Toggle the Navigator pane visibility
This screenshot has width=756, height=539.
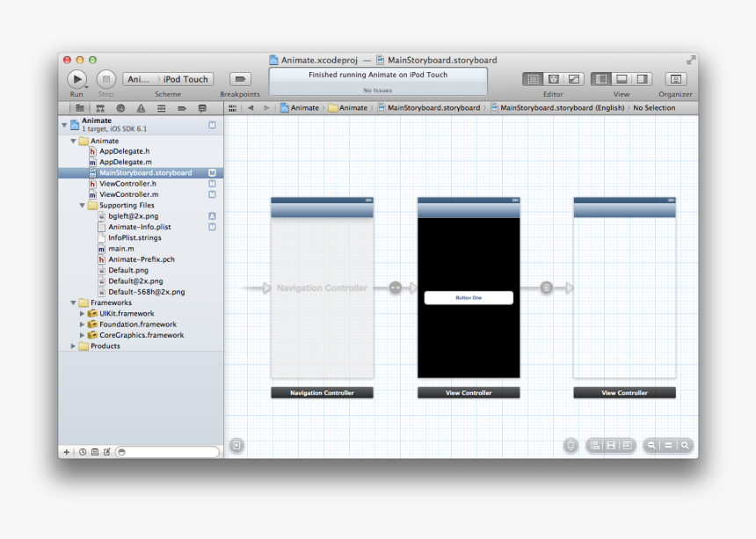[x=601, y=79]
